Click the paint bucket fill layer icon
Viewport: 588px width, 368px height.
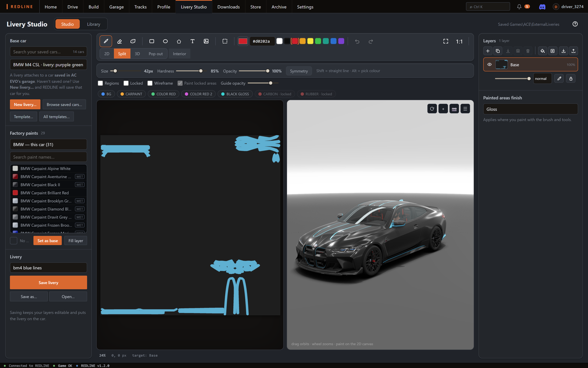pos(542,51)
